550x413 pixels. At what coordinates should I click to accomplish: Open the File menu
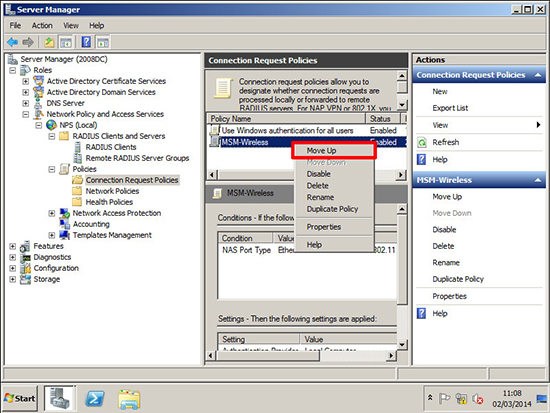pyautogui.click(x=15, y=26)
